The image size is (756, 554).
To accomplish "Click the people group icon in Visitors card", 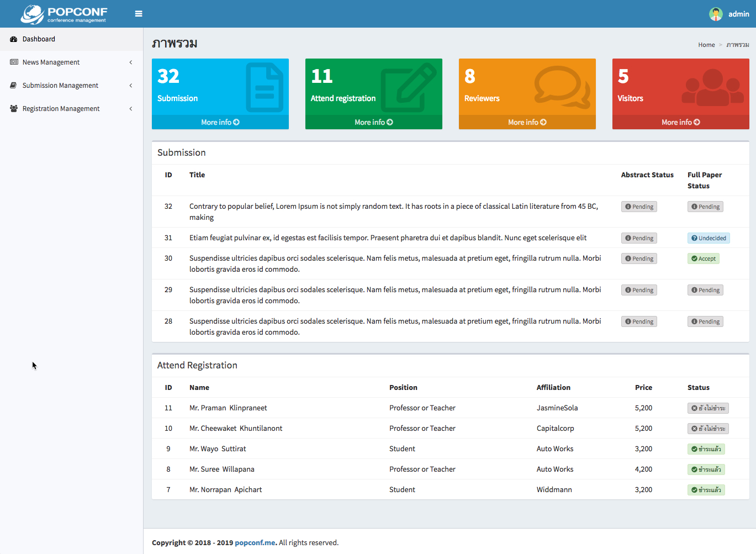I will pos(712,88).
